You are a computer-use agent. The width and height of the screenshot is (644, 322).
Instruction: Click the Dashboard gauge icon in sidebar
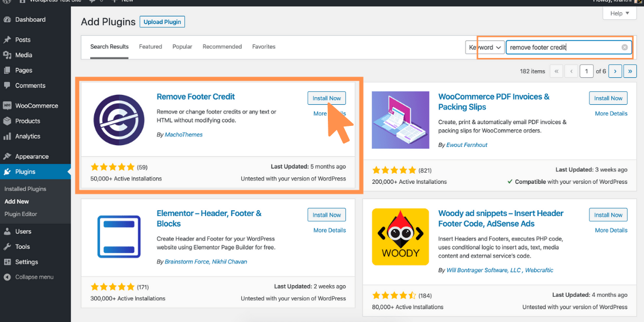(7, 20)
